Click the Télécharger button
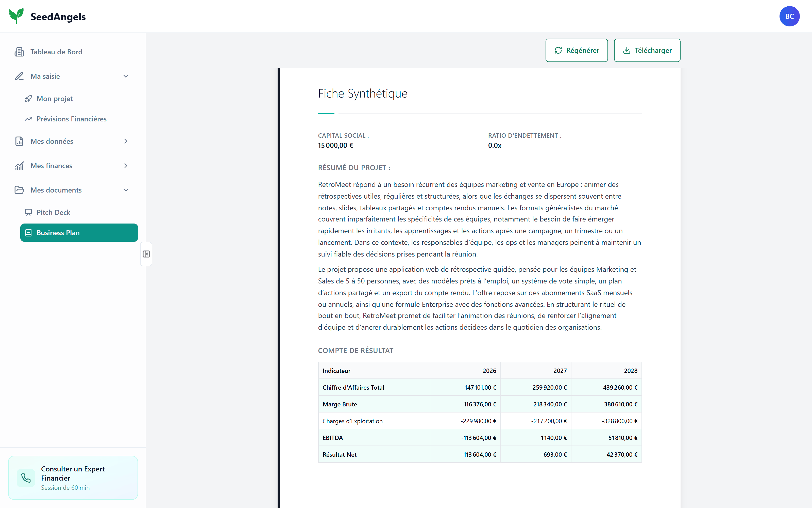 point(647,50)
